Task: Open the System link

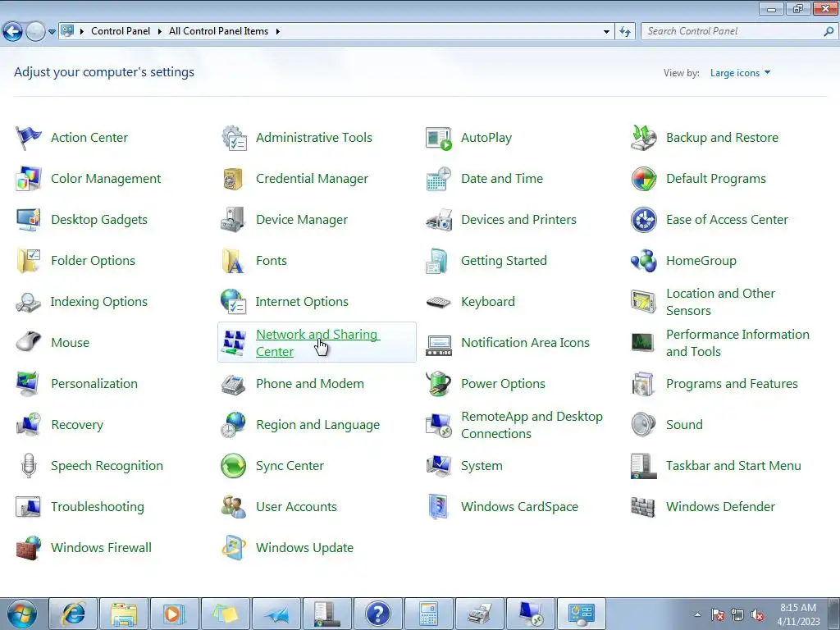Action: (x=482, y=466)
